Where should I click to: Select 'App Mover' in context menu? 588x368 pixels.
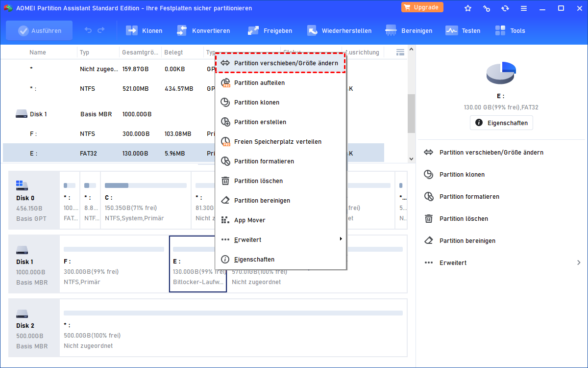click(x=281, y=220)
